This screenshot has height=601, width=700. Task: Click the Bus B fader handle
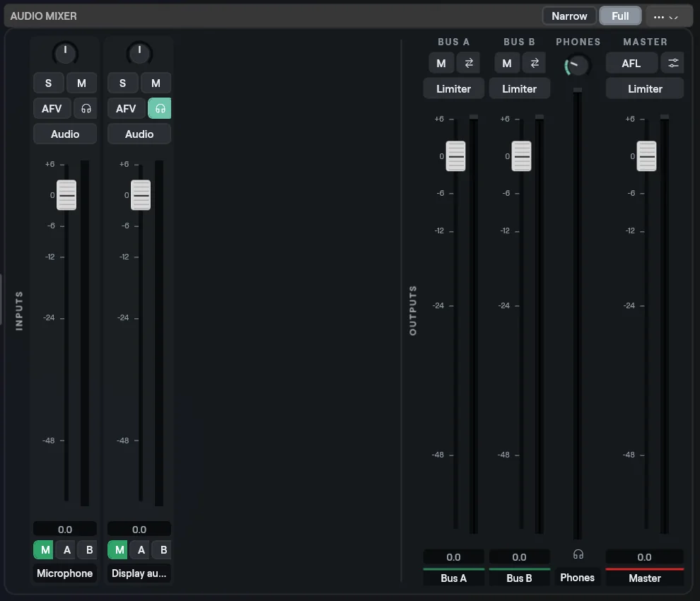pos(521,156)
